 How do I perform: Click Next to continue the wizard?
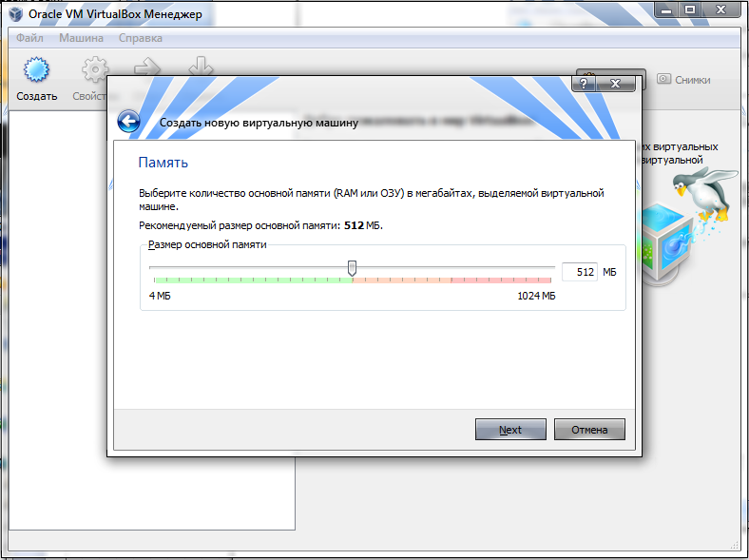510,430
